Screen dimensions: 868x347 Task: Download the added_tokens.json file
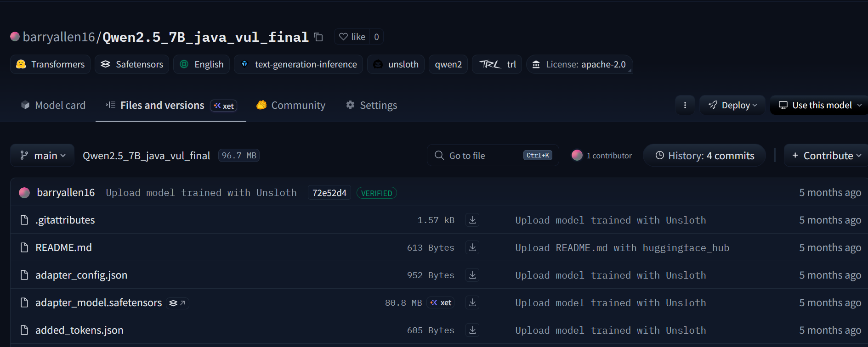[472, 330]
